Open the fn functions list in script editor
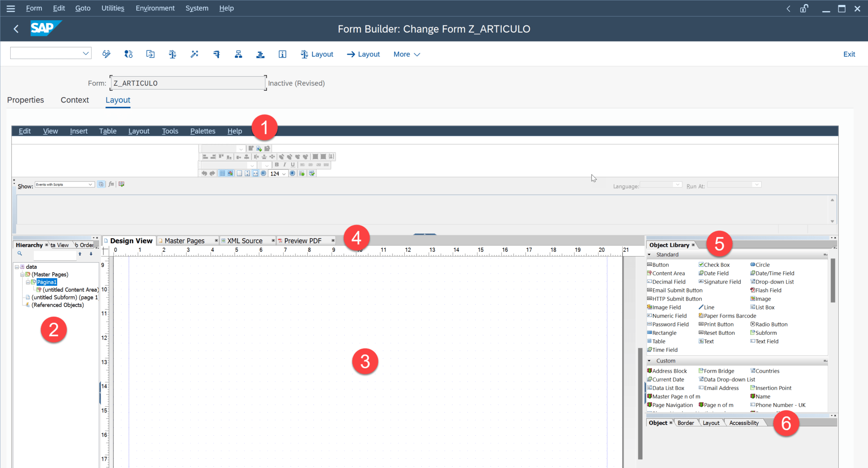The image size is (868, 468). tap(111, 184)
